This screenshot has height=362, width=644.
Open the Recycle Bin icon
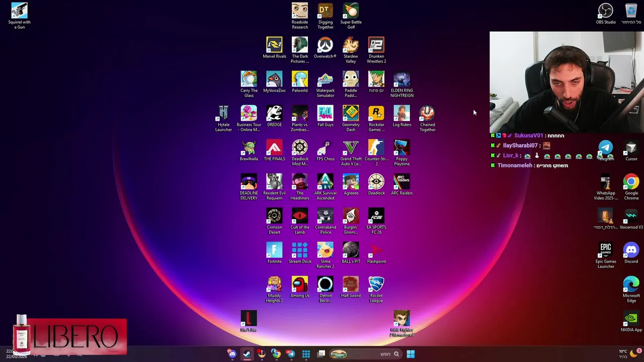click(631, 14)
